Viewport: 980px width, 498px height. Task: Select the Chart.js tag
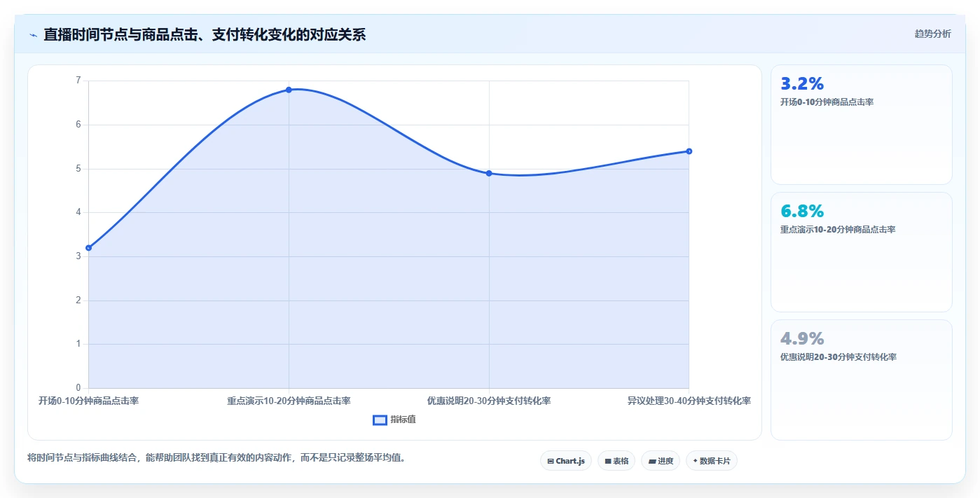coord(566,461)
